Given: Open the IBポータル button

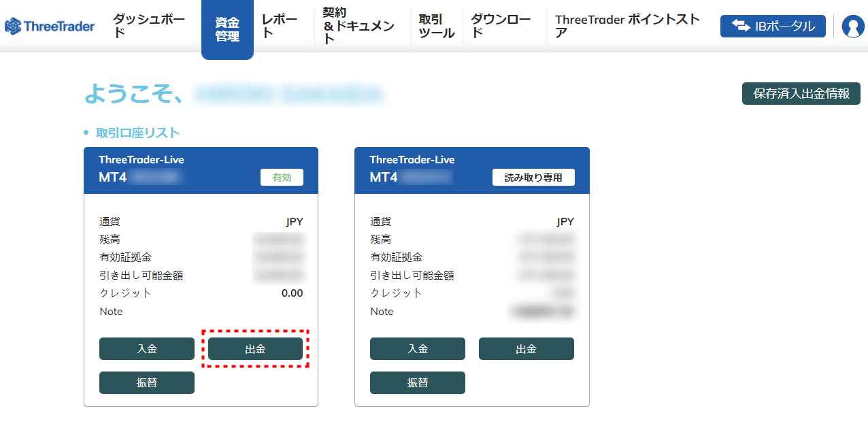Looking at the screenshot, I should tap(773, 26).
